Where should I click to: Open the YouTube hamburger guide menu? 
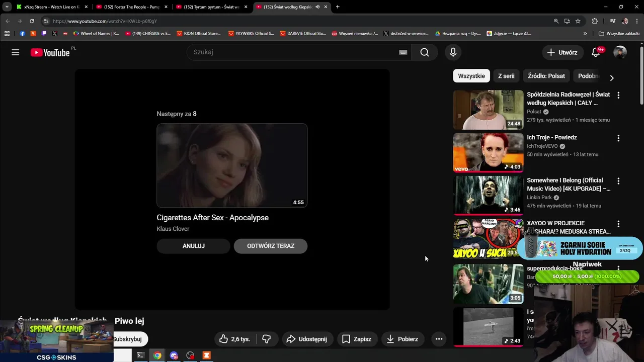16,52
